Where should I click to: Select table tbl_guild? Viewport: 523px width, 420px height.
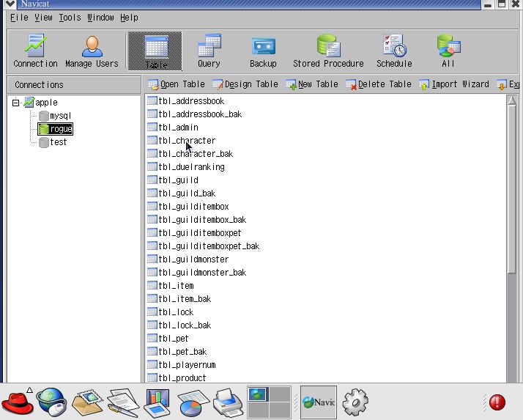(x=173, y=180)
